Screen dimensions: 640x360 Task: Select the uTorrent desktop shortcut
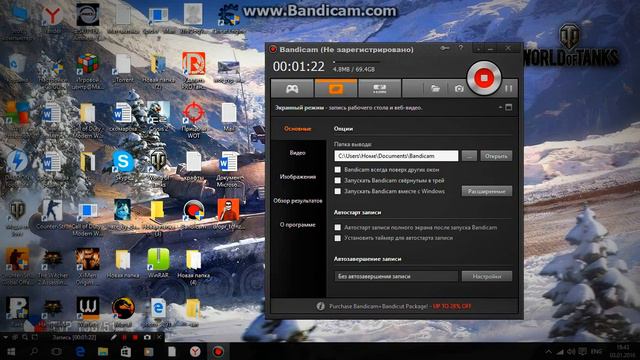(123, 68)
